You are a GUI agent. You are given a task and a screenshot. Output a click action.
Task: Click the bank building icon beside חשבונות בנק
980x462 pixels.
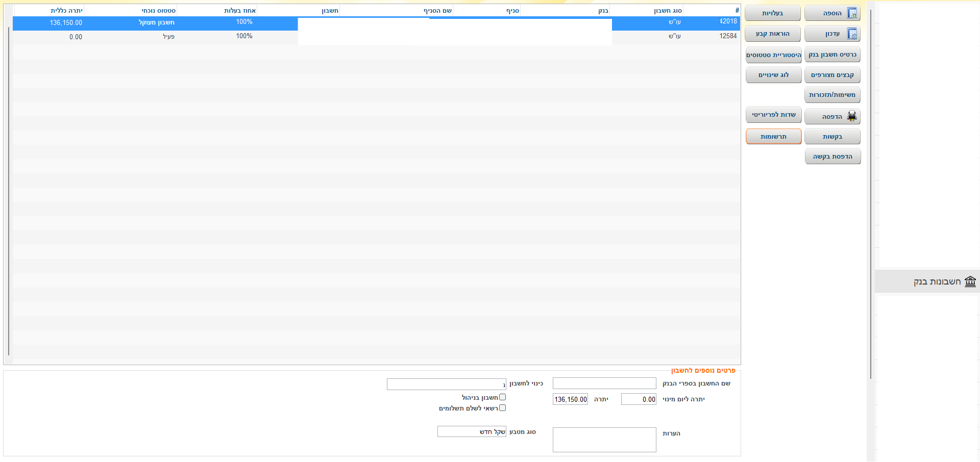[970, 281]
